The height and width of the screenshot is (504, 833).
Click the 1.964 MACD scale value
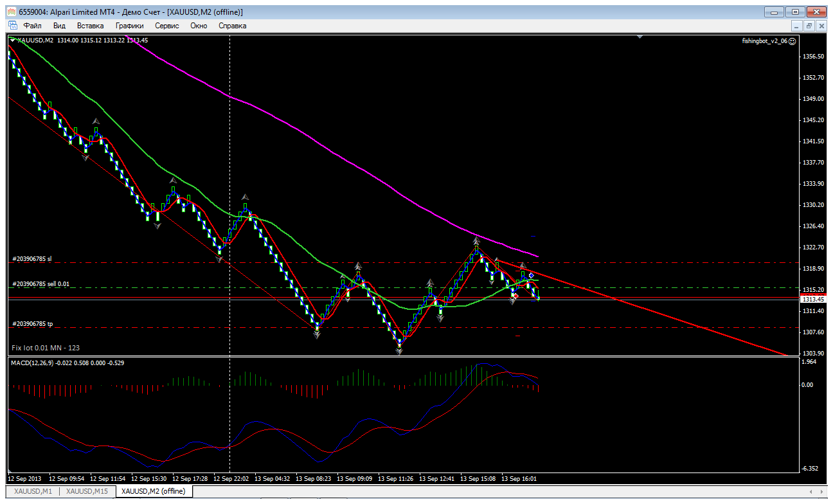(x=810, y=362)
